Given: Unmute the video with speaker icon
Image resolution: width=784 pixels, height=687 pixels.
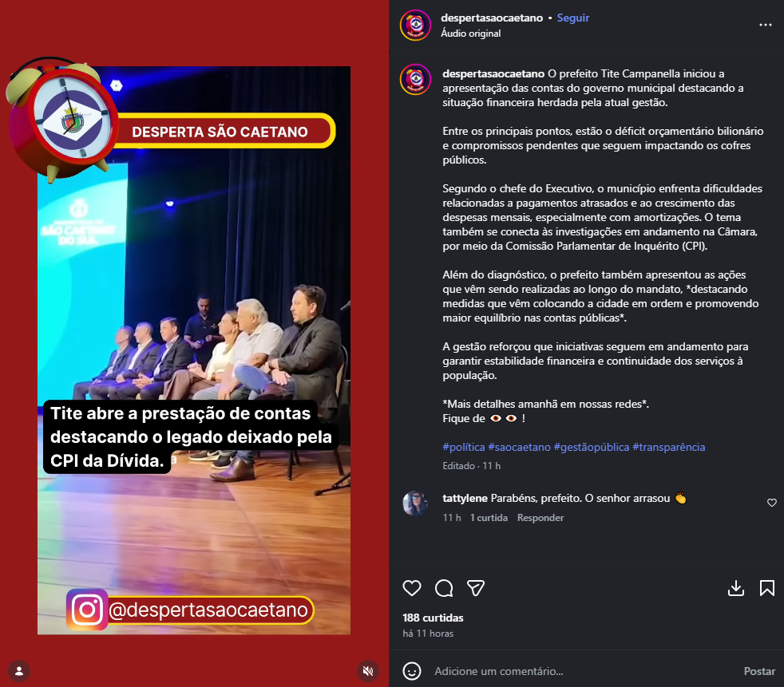Looking at the screenshot, I should click(368, 671).
